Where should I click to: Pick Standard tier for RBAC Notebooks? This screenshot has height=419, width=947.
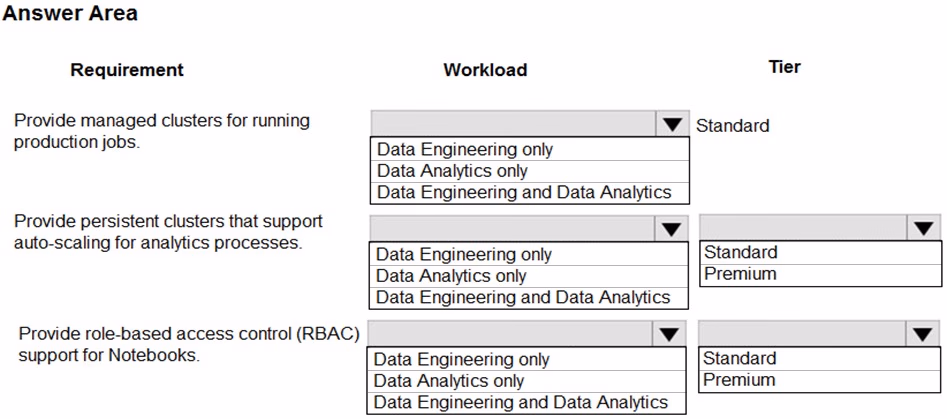(820, 359)
